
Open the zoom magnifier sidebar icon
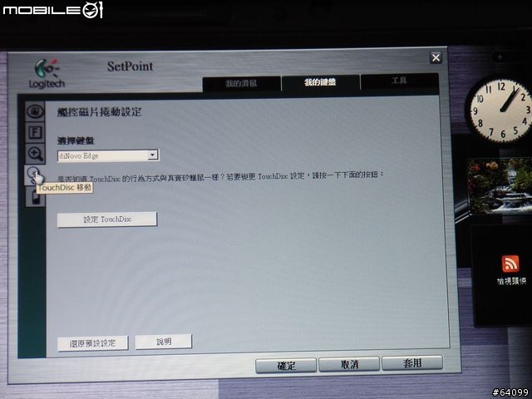point(35,153)
